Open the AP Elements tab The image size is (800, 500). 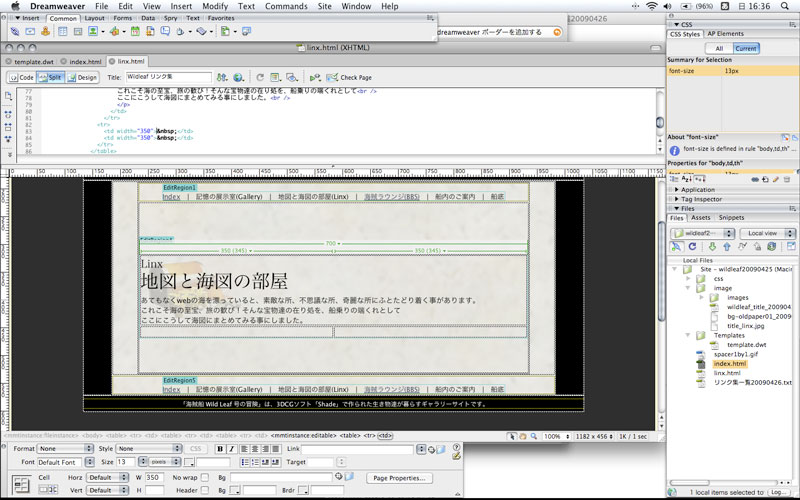click(725, 34)
